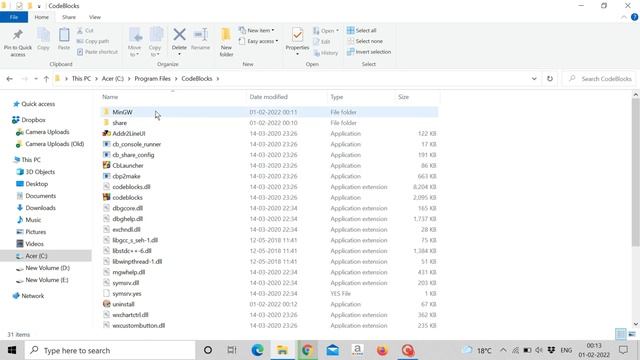The height and width of the screenshot is (360, 640).
Task: Click Copy path in ribbon
Action: (93, 41)
